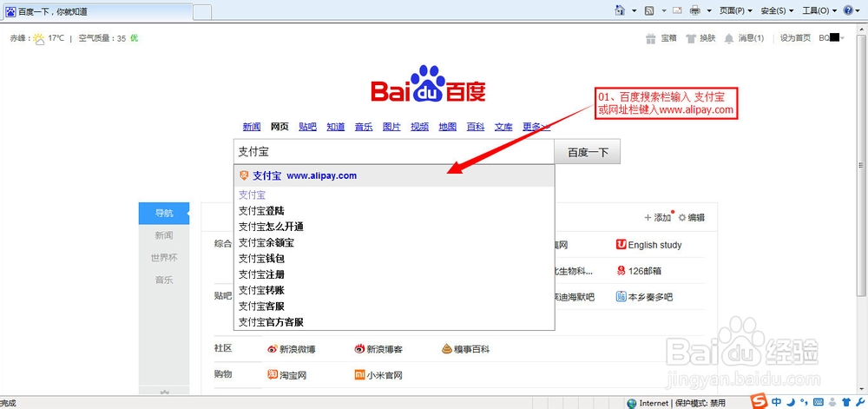Open the Sogou wrench settings icon

click(859, 402)
